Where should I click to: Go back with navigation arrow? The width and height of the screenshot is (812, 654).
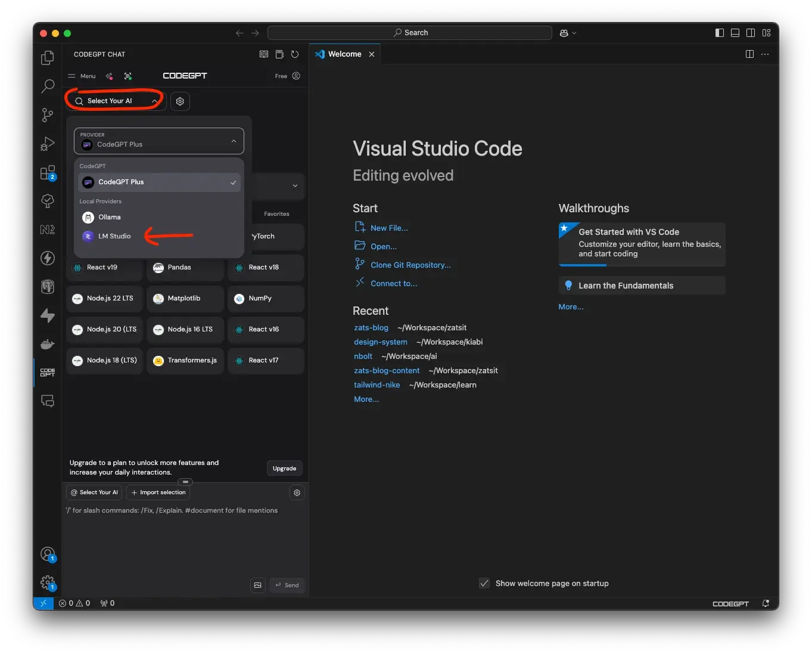coord(239,33)
